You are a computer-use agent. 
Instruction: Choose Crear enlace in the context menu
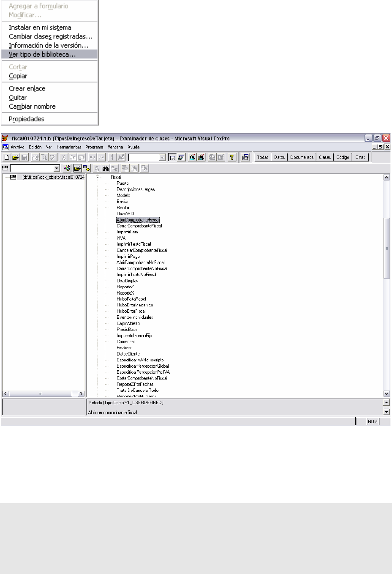(x=49, y=88)
